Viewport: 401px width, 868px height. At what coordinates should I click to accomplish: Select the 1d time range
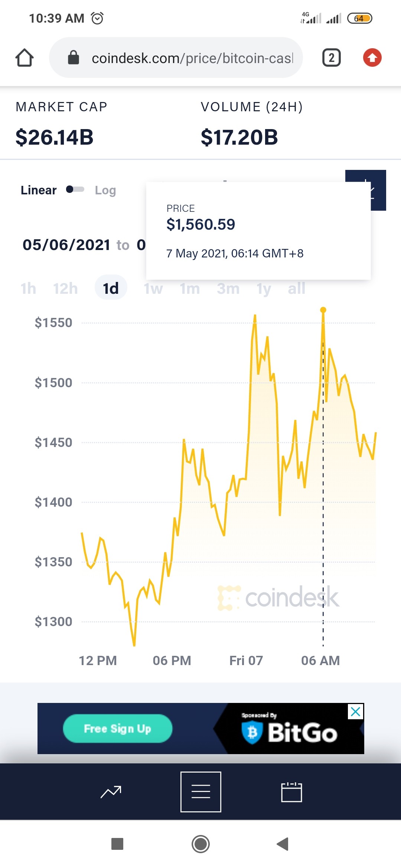tap(111, 288)
